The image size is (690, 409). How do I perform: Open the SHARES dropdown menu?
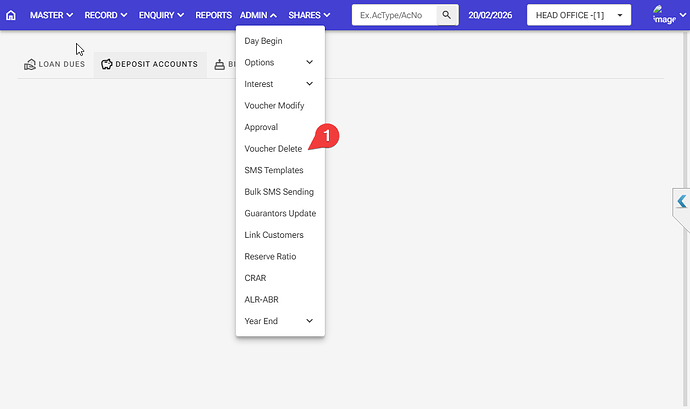(x=309, y=16)
